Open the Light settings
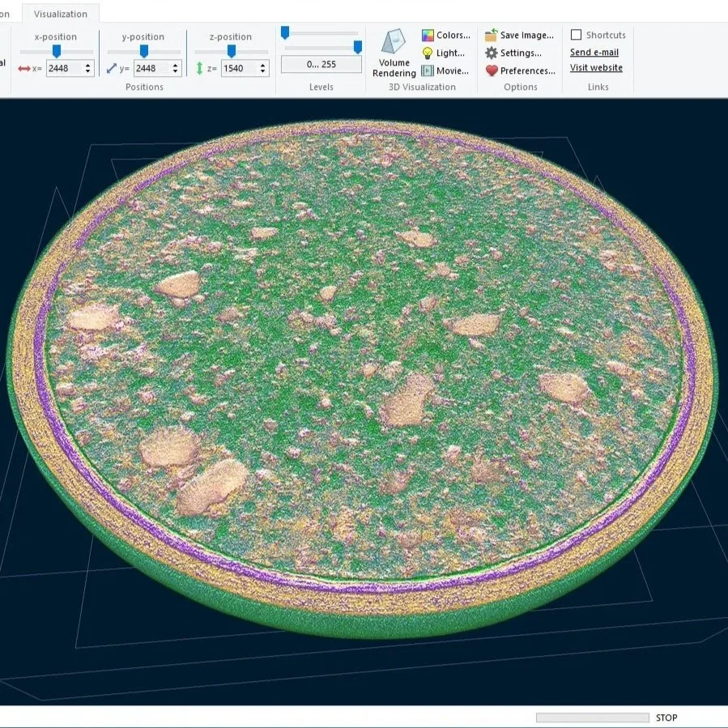This screenshot has width=728, height=728. [442, 53]
